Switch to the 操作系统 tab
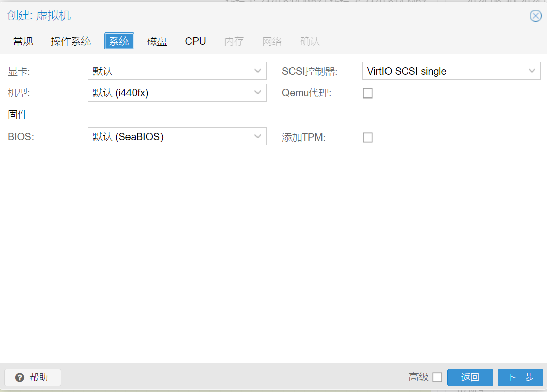Viewport: 547px width, 392px height. pos(71,41)
